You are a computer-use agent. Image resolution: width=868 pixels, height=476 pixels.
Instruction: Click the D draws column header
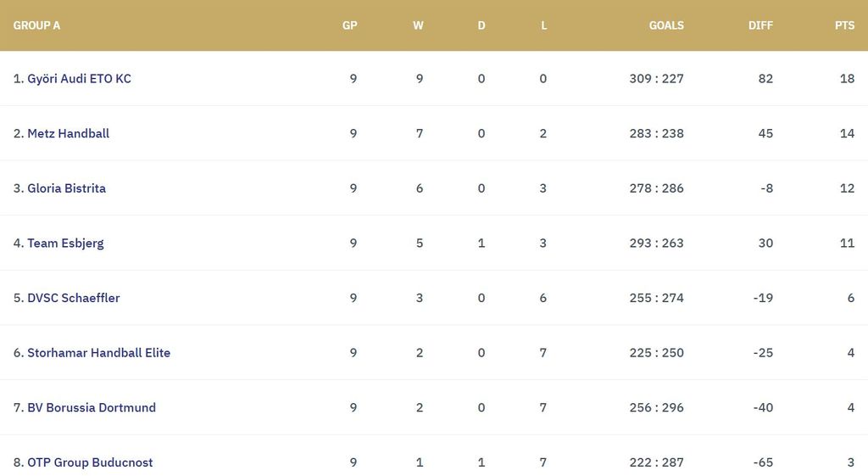tap(481, 25)
